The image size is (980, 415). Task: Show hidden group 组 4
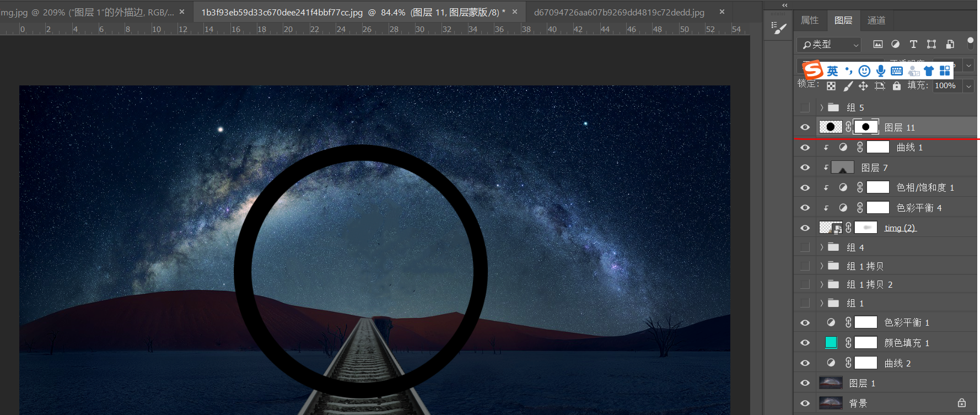click(805, 247)
